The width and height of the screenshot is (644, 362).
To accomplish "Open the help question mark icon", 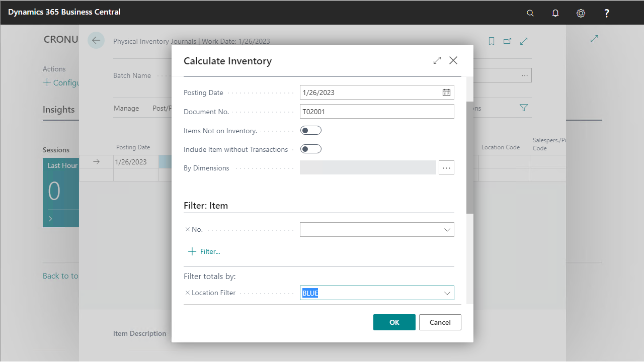I will [607, 13].
